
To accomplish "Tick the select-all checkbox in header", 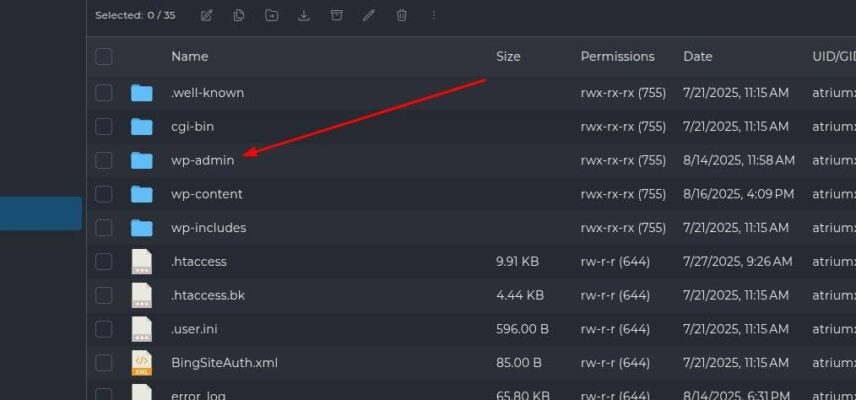I will (x=104, y=56).
